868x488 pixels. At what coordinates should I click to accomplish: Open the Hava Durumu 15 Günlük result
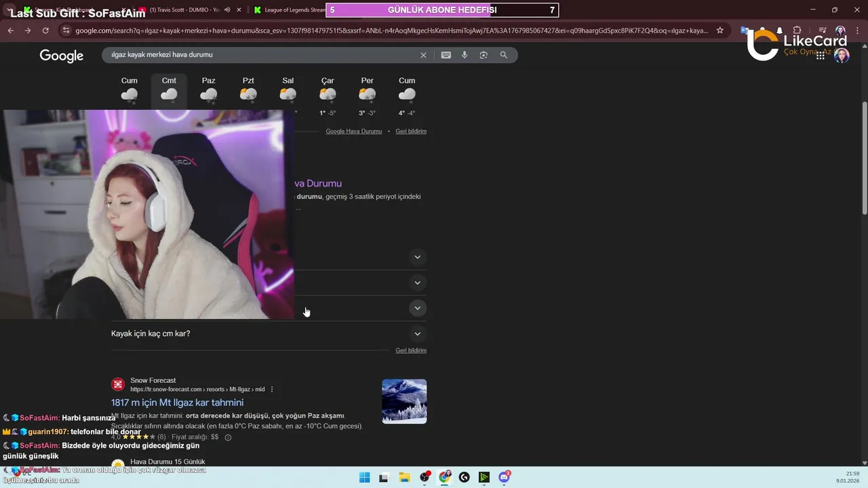[167, 462]
